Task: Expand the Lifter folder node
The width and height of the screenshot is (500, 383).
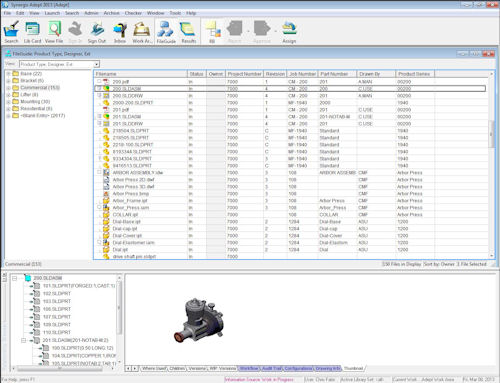Action: pyautogui.click(x=8, y=95)
